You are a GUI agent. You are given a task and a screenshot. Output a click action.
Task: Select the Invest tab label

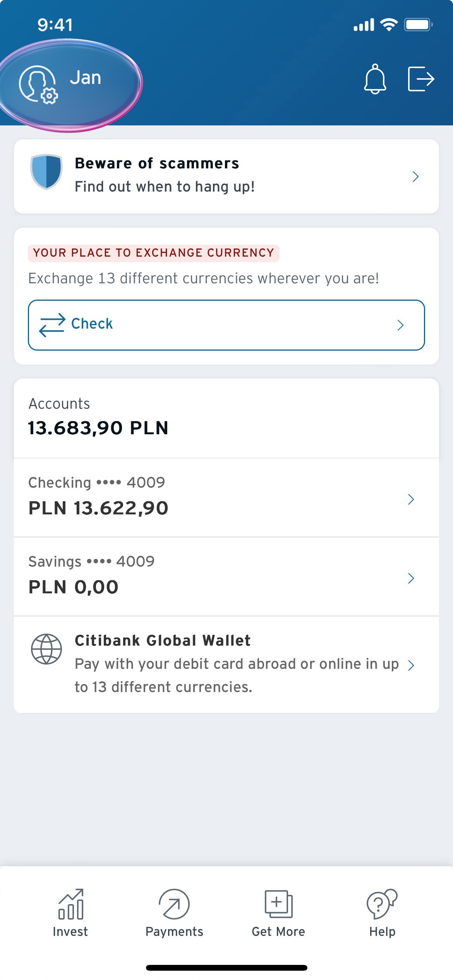(x=70, y=932)
